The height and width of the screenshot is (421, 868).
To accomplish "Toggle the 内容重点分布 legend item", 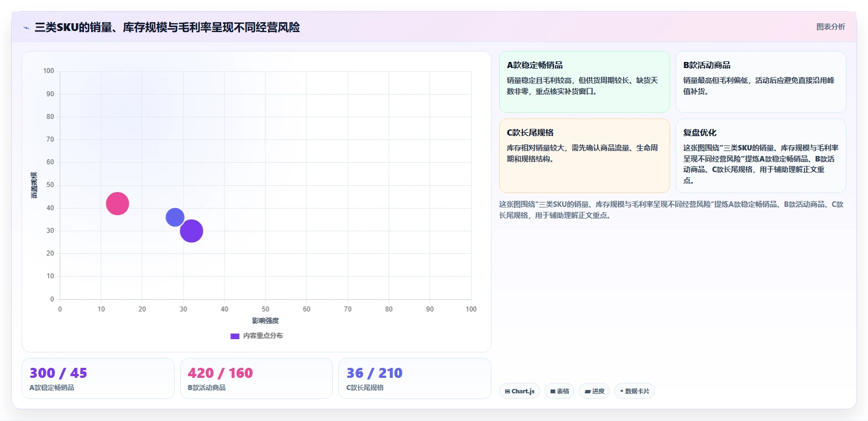I will pyautogui.click(x=257, y=336).
